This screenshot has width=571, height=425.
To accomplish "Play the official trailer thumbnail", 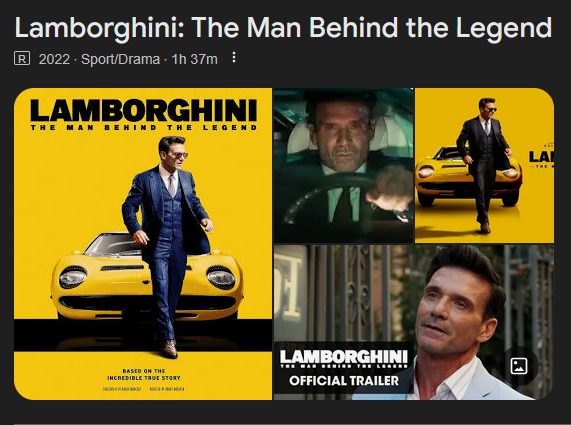I will pyautogui.click(x=414, y=322).
